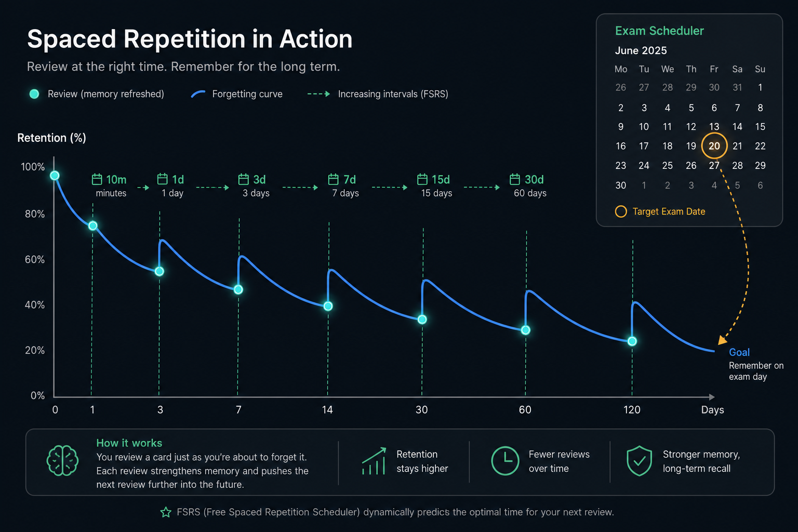Select June 27 in the Exam Scheduler
The height and width of the screenshot is (532, 798).
pos(714,165)
